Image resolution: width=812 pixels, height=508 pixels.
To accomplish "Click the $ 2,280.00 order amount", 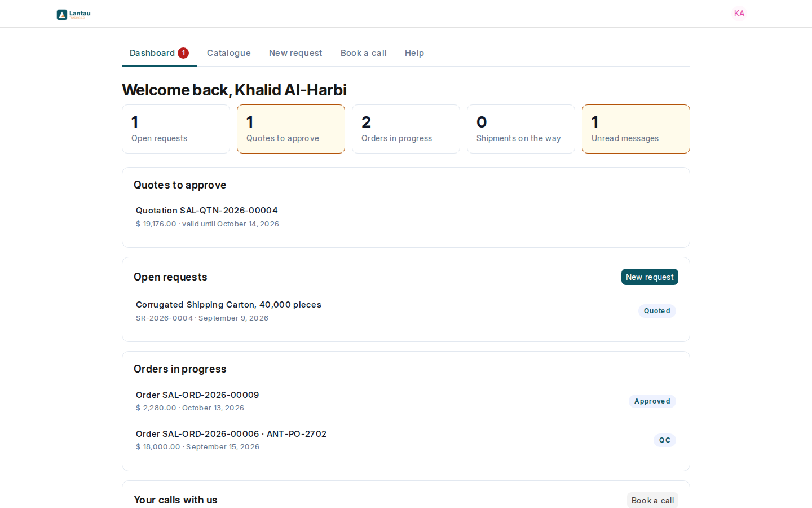I will (x=156, y=408).
